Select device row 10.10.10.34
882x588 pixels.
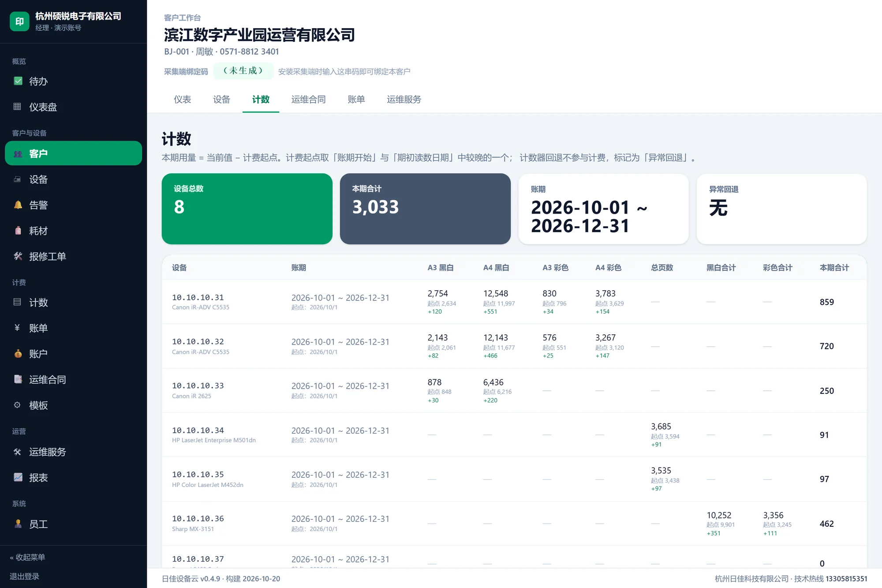(514, 435)
